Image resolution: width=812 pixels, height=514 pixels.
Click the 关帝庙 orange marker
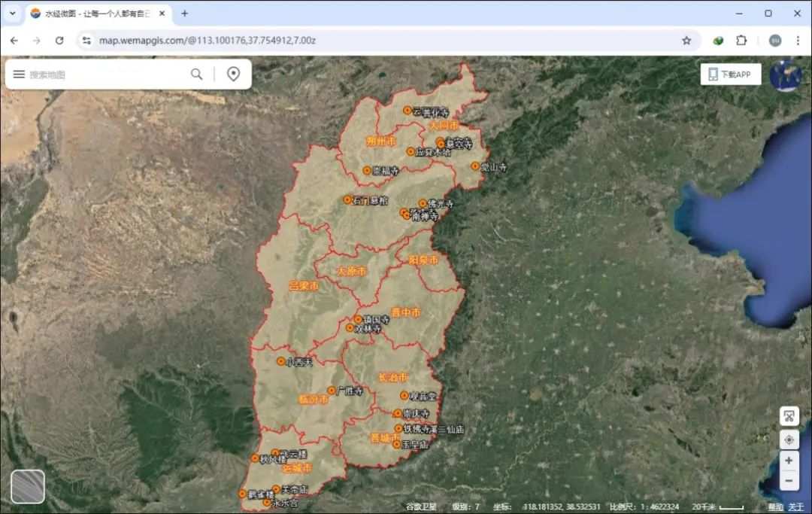(277, 489)
